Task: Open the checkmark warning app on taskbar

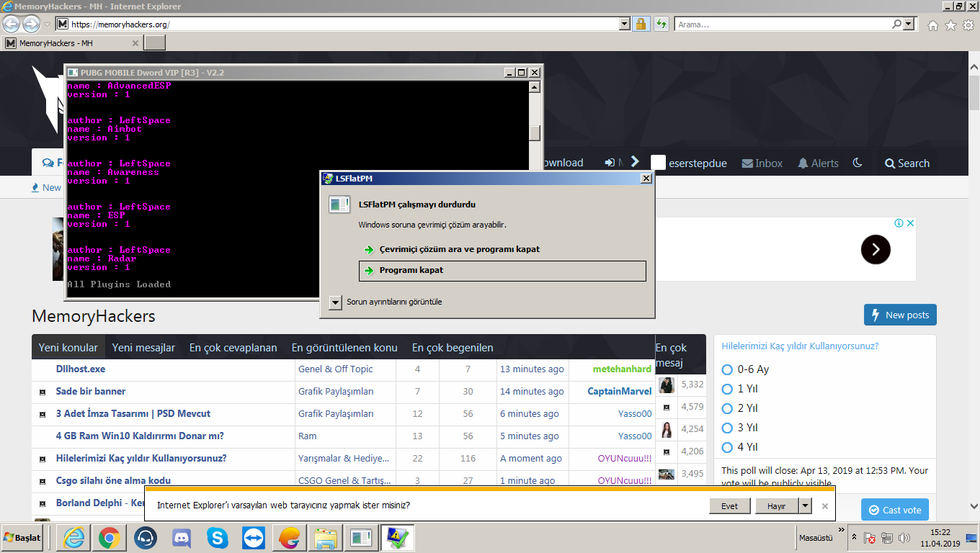Action: (398, 537)
